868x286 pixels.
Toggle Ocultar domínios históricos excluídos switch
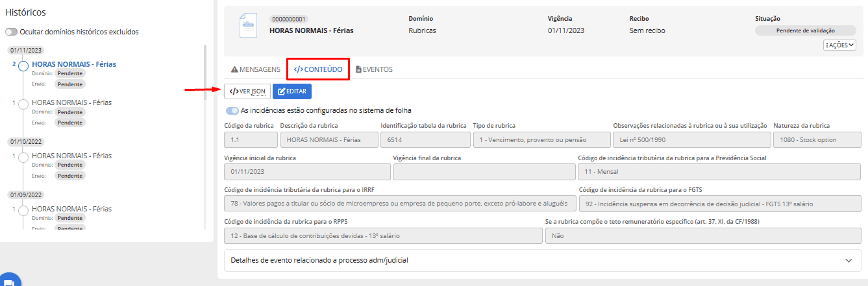[x=11, y=32]
